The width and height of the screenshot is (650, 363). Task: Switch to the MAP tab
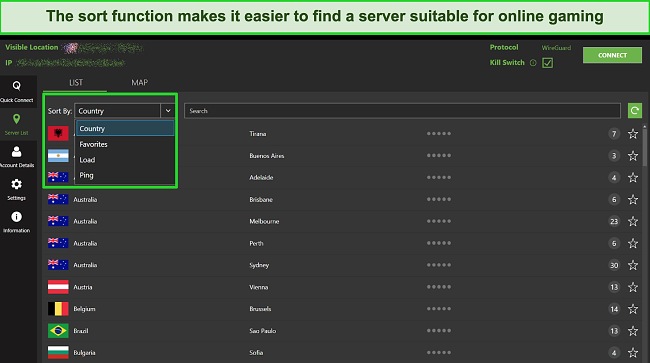[x=139, y=82]
